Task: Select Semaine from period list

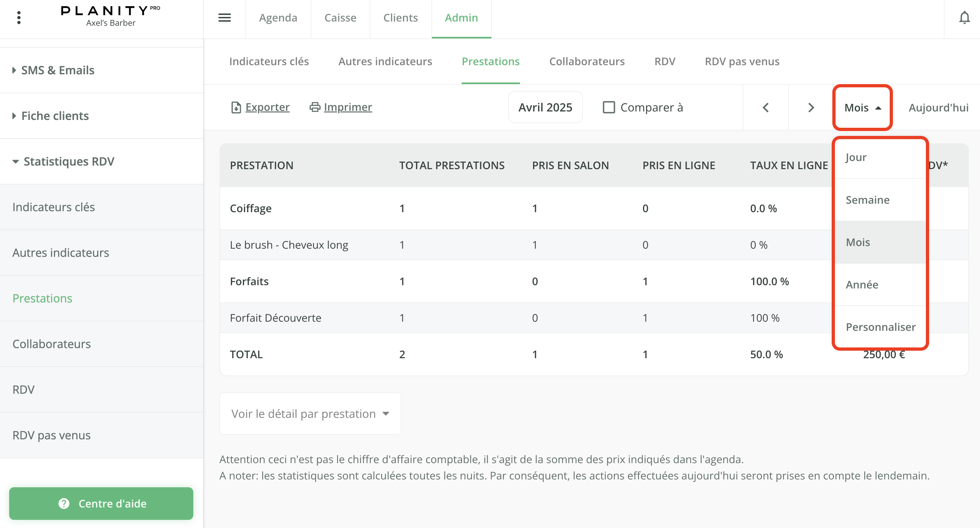Action: [x=868, y=200]
